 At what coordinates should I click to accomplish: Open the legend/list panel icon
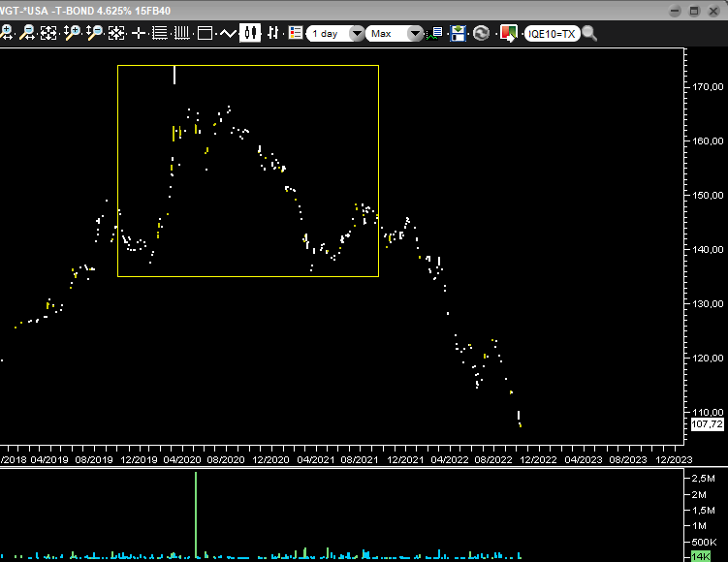coord(296,33)
